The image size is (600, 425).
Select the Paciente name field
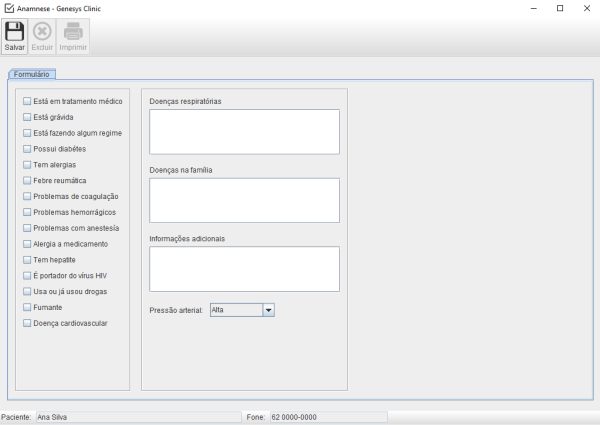point(137,416)
